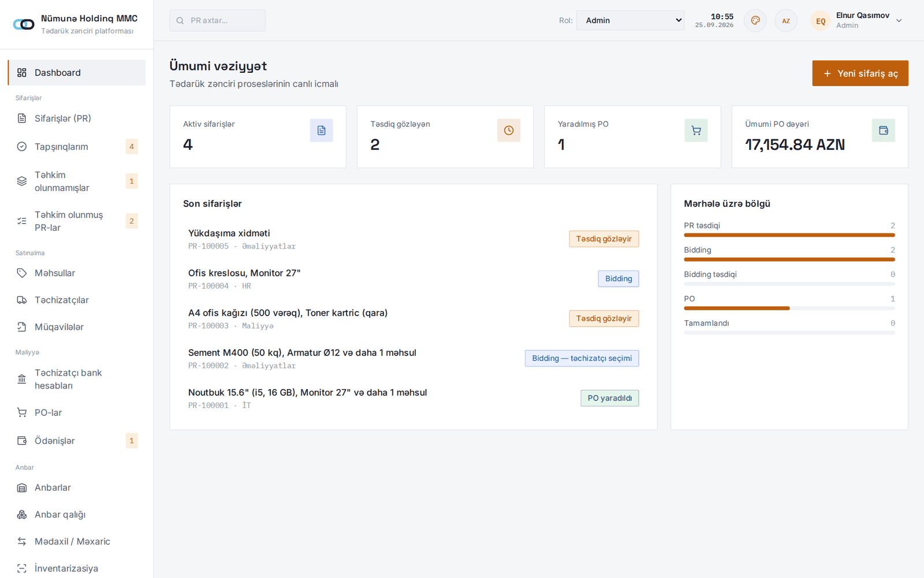Click the Dashboard grid icon in sidebar

click(22, 73)
